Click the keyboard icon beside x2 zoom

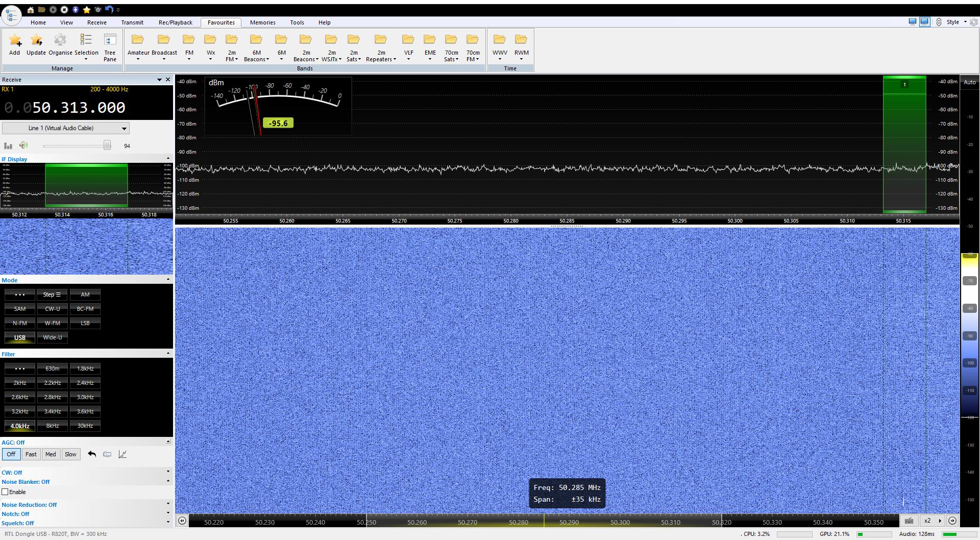tap(909, 521)
